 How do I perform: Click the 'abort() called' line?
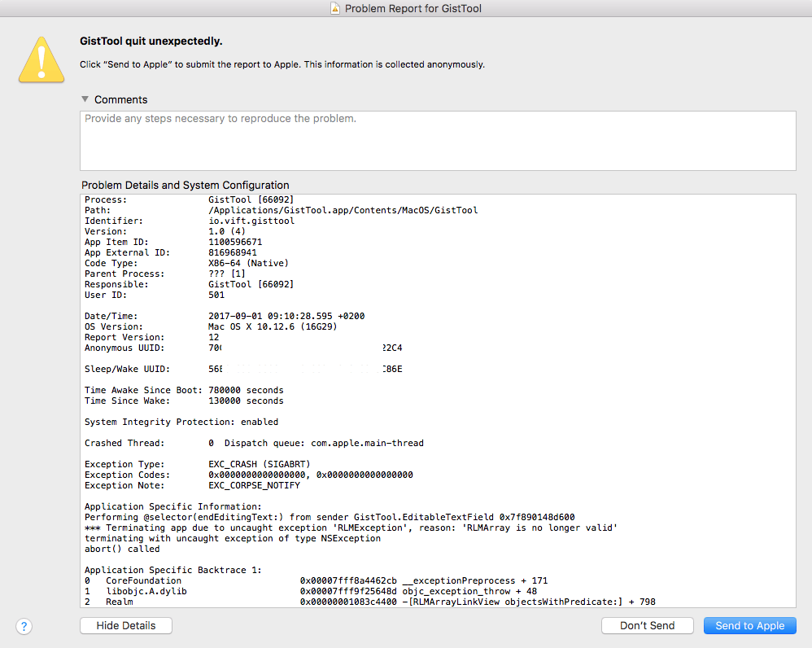point(122,549)
